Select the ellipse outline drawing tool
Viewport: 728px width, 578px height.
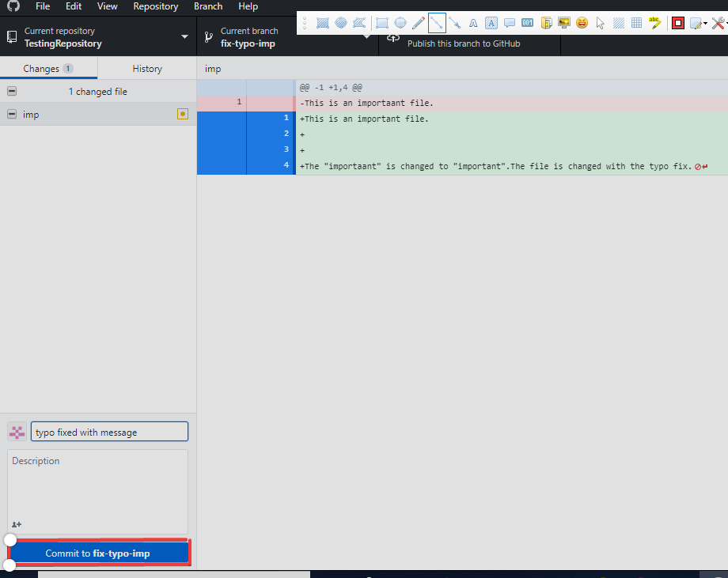click(x=400, y=23)
